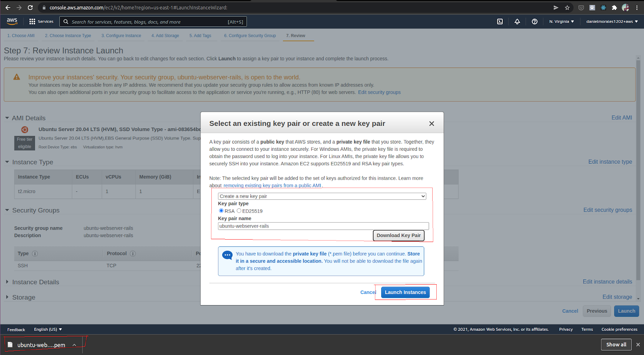Click the Download Key Pair button
Image resolution: width=644 pixels, height=355 pixels.
point(398,236)
